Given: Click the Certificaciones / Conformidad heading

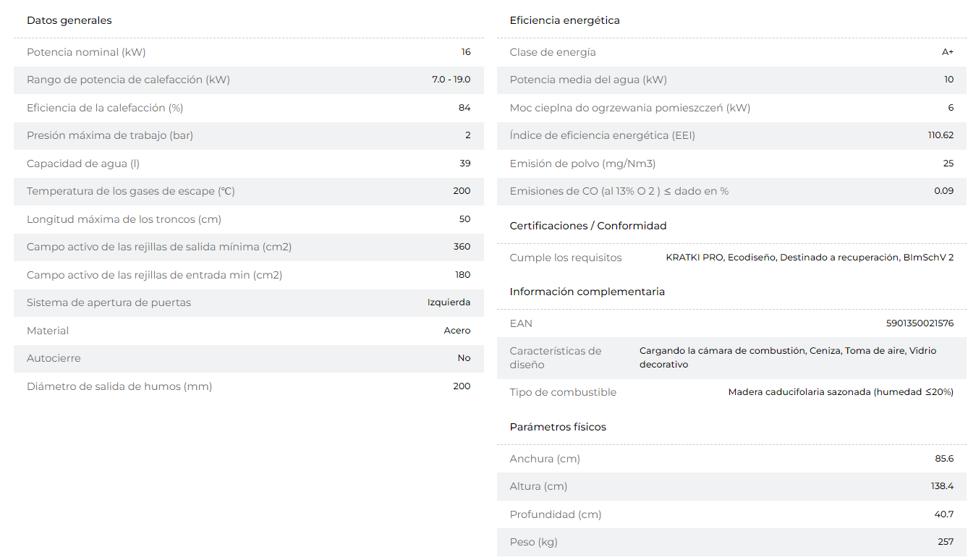Looking at the screenshot, I should (x=588, y=226).
